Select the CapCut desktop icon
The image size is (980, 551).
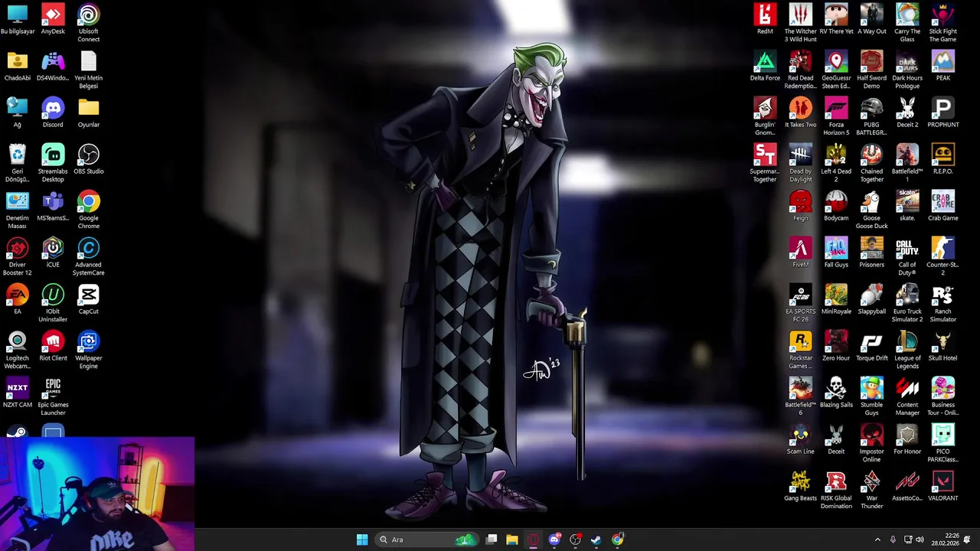[88, 299]
